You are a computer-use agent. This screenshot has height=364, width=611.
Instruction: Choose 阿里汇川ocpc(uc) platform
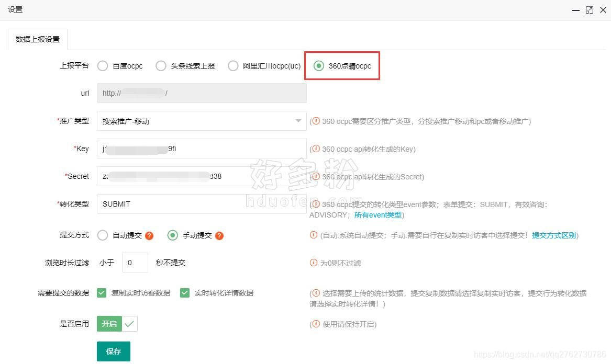point(233,66)
